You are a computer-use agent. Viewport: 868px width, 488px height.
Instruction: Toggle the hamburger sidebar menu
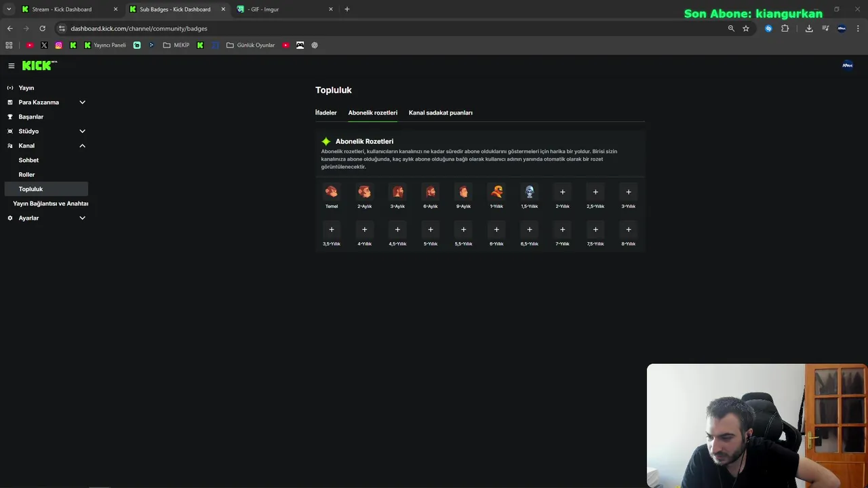click(x=12, y=66)
